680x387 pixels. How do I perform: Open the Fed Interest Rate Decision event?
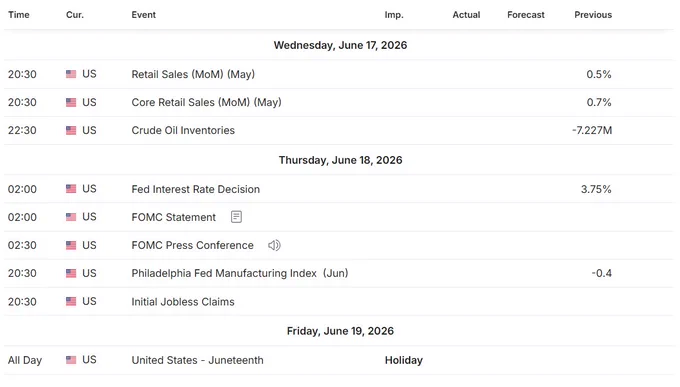[196, 189]
